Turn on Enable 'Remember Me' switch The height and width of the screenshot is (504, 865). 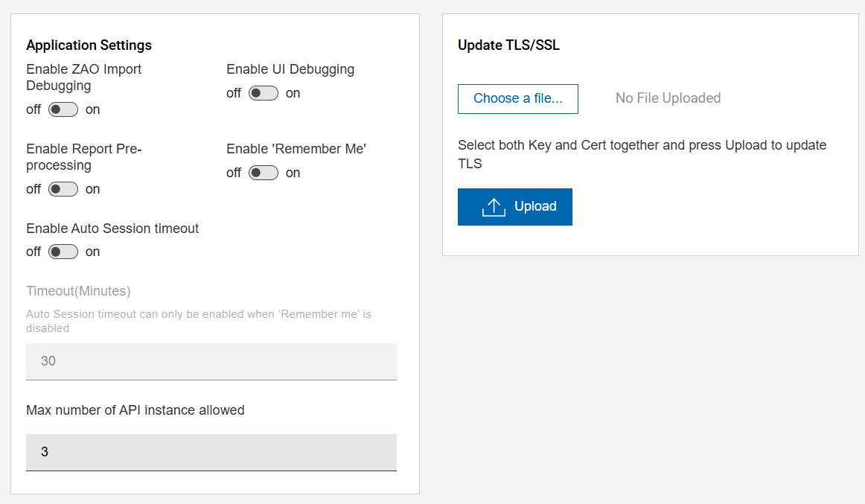coord(264,173)
